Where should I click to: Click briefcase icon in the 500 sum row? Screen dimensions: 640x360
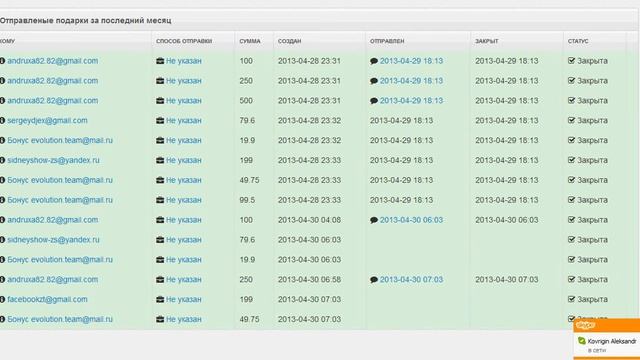(160, 101)
